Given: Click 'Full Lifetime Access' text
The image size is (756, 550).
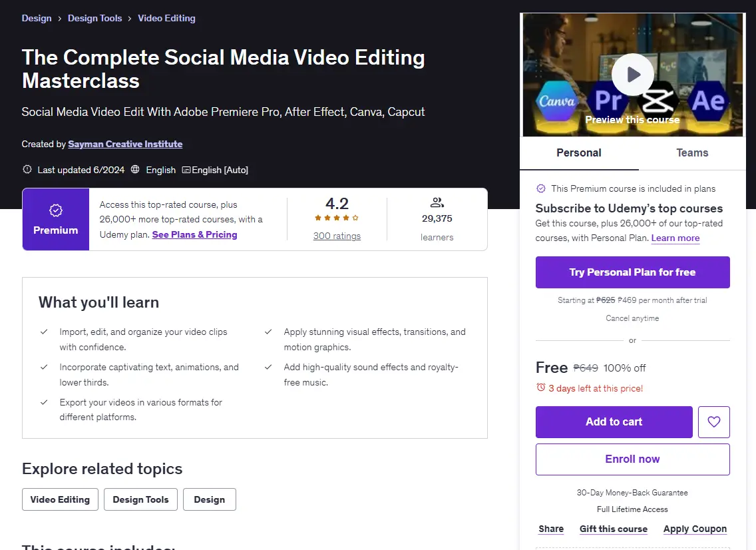Looking at the screenshot, I should coord(633,509).
